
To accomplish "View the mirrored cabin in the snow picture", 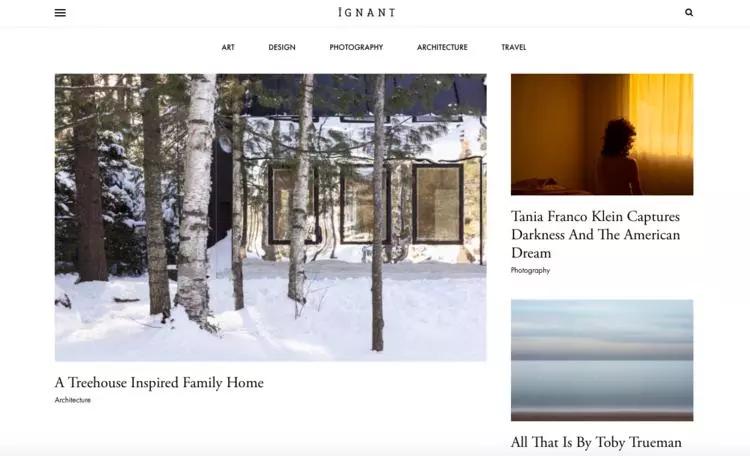I will coord(271,217).
